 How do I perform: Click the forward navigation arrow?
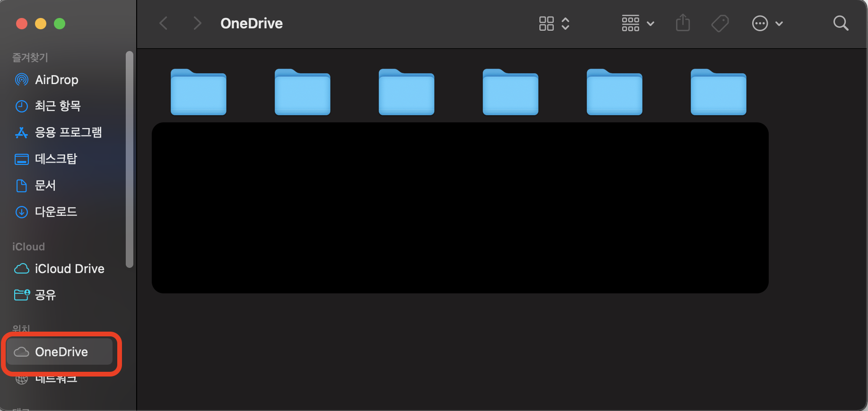pyautogui.click(x=198, y=23)
